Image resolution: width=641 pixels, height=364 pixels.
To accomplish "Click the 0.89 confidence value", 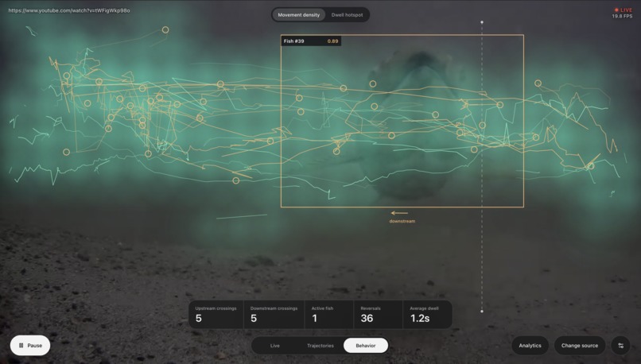I will (x=332, y=41).
